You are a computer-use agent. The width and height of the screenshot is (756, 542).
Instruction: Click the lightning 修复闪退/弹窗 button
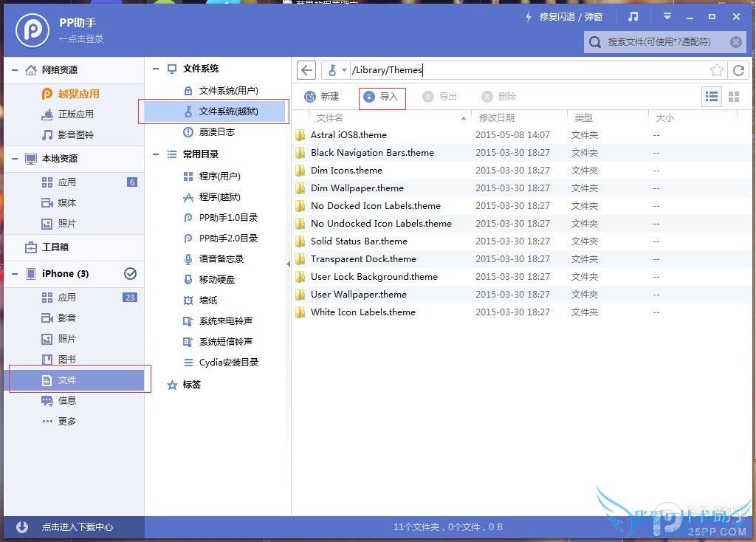click(x=563, y=17)
